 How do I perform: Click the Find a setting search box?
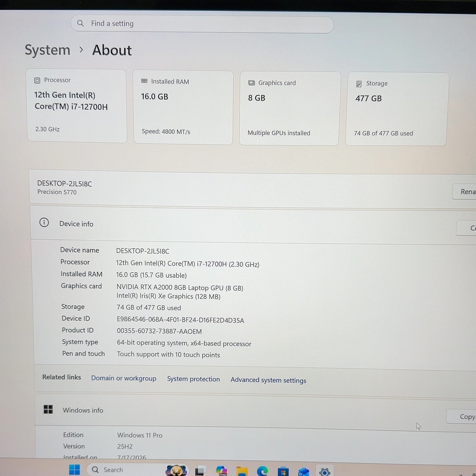coord(202,24)
